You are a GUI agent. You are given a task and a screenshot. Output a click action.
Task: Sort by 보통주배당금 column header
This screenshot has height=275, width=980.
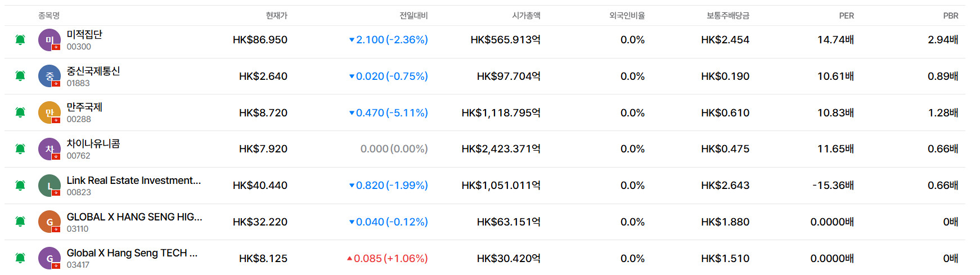tap(728, 16)
